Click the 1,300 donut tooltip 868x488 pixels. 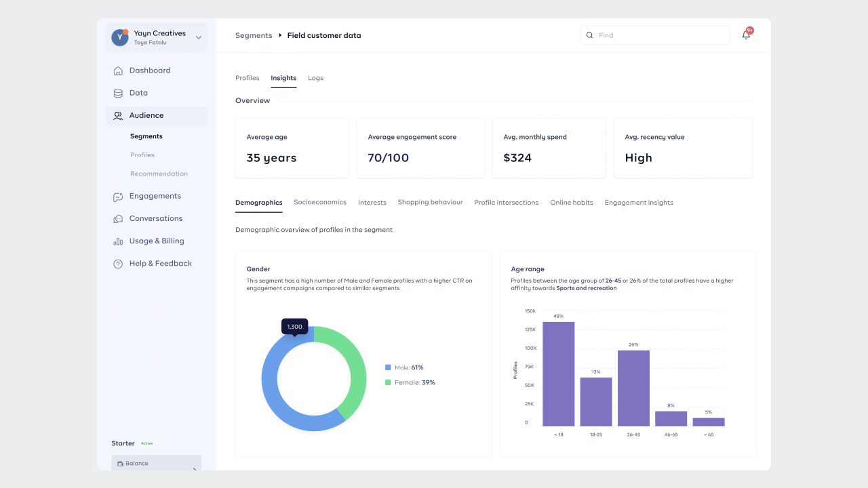coord(294,327)
